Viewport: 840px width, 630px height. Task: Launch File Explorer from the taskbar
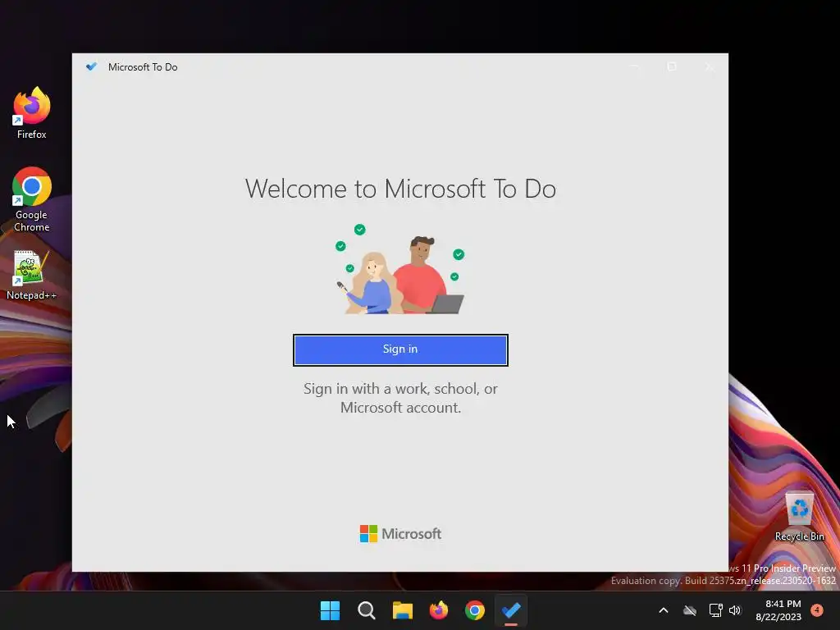[402, 610]
